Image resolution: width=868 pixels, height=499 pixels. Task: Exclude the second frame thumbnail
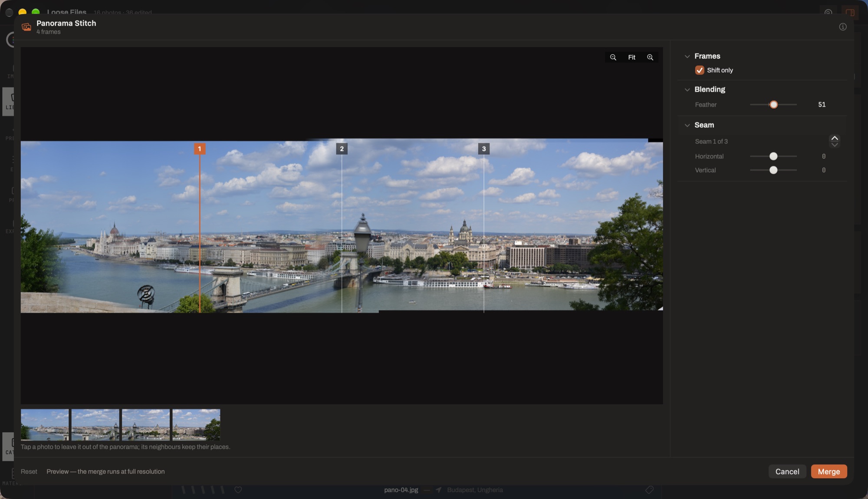[95, 425]
